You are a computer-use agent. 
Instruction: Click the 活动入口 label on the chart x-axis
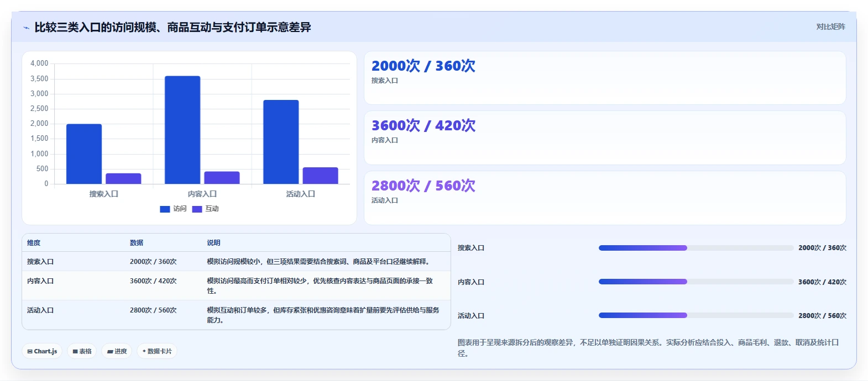[301, 194]
